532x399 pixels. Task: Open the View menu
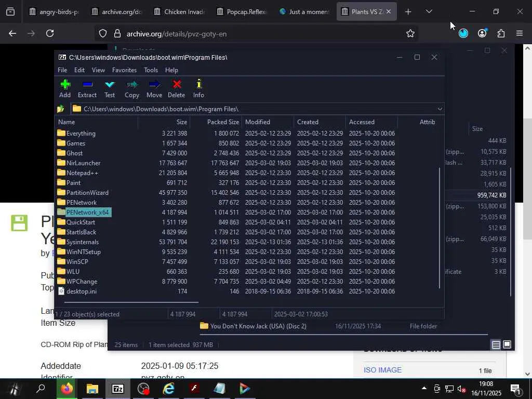tap(98, 70)
